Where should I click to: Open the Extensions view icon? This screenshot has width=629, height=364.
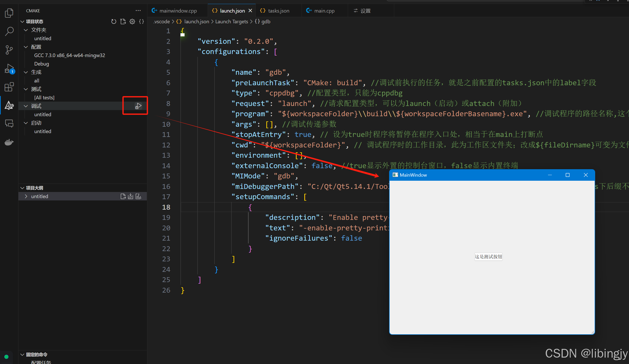[x=9, y=87]
